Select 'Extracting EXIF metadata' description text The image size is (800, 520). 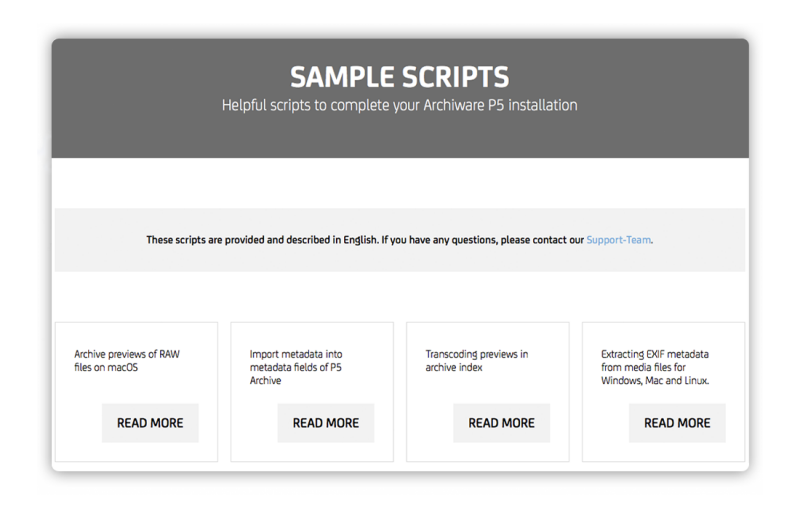(655, 367)
